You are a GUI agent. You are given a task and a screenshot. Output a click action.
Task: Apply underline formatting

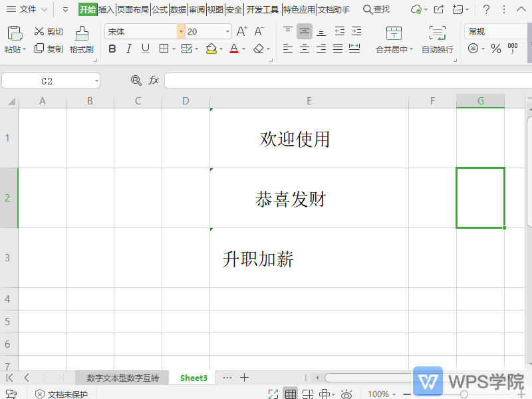[x=145, y=49]
